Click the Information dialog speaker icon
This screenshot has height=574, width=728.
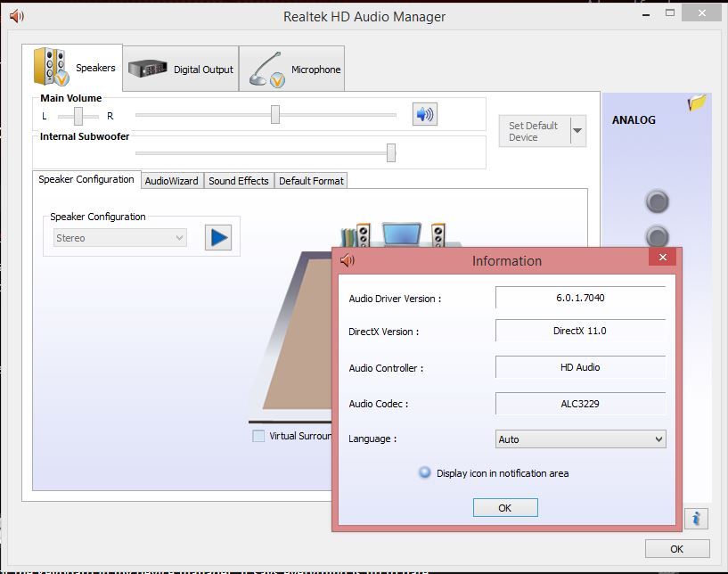pos(348,260)
